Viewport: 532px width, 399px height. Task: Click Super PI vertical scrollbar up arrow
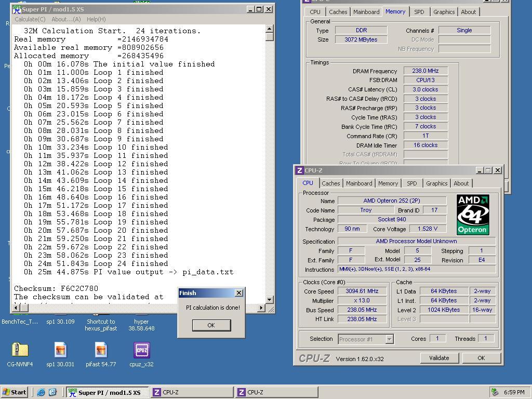click(x=270, y=29)
